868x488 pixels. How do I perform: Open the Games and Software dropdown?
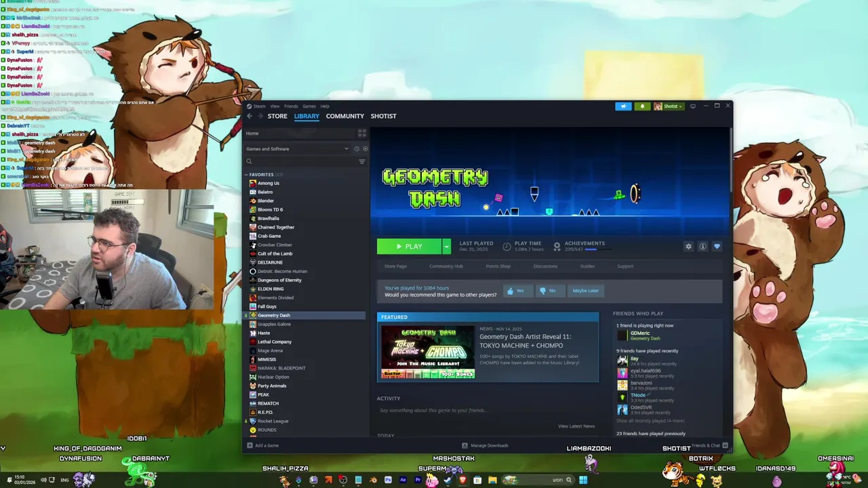[297, 148]
